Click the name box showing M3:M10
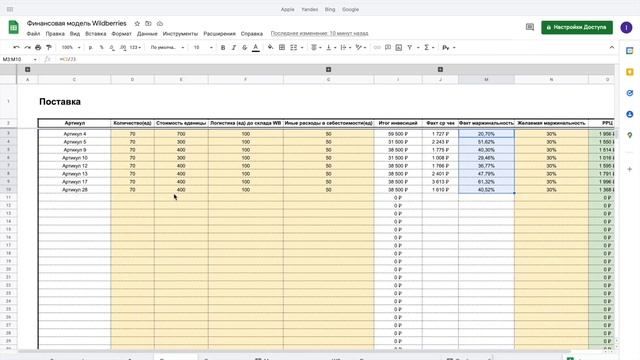640x360 pixels. coord(19,59)
